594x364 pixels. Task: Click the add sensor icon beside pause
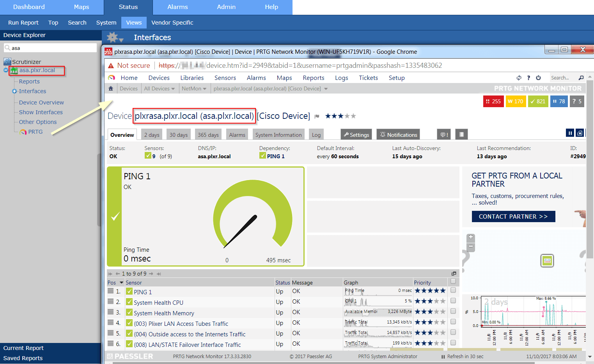(x=580, y=133)
